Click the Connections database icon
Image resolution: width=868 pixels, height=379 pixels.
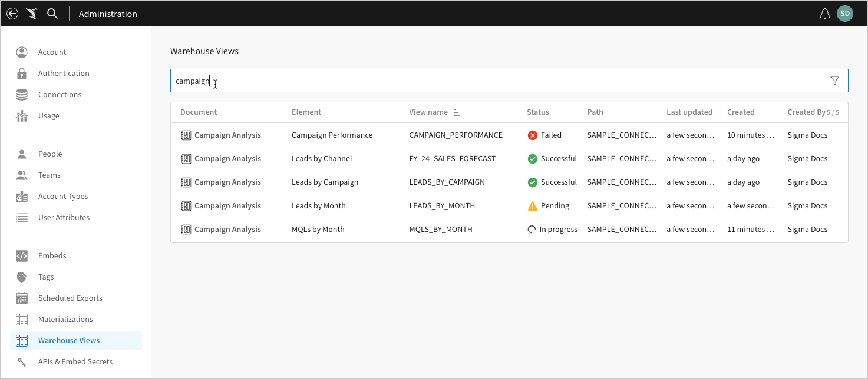(22, 95)
